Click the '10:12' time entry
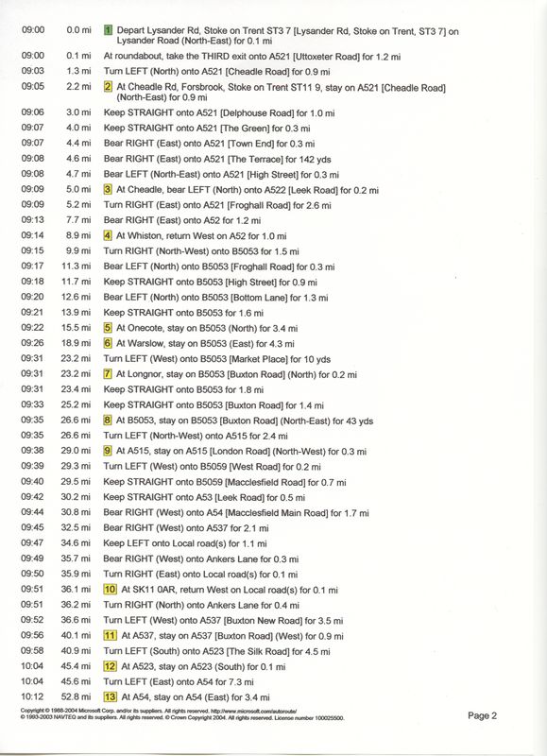547x756 pixels. pyautogui.click(x=32, y=696)
